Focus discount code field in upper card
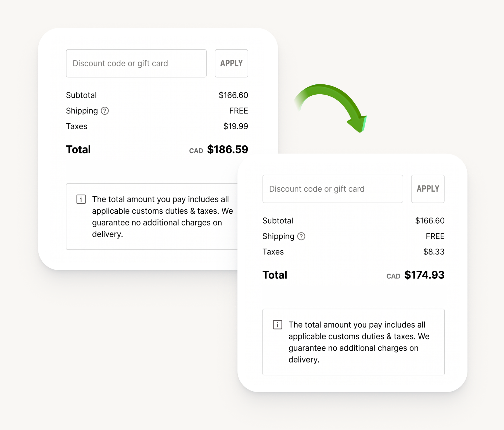This screenshot has width=504, height=430. [x=136, y=63]
